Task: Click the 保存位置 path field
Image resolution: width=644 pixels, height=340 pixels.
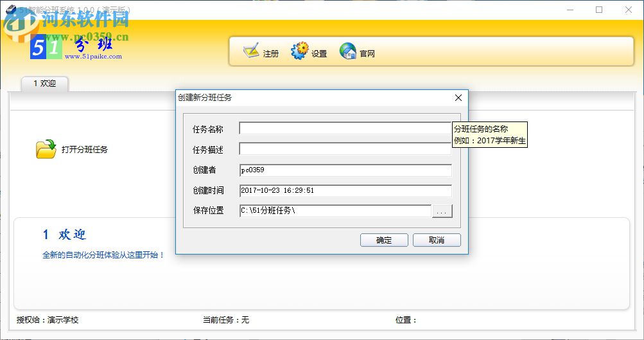Action: point(335,211)
